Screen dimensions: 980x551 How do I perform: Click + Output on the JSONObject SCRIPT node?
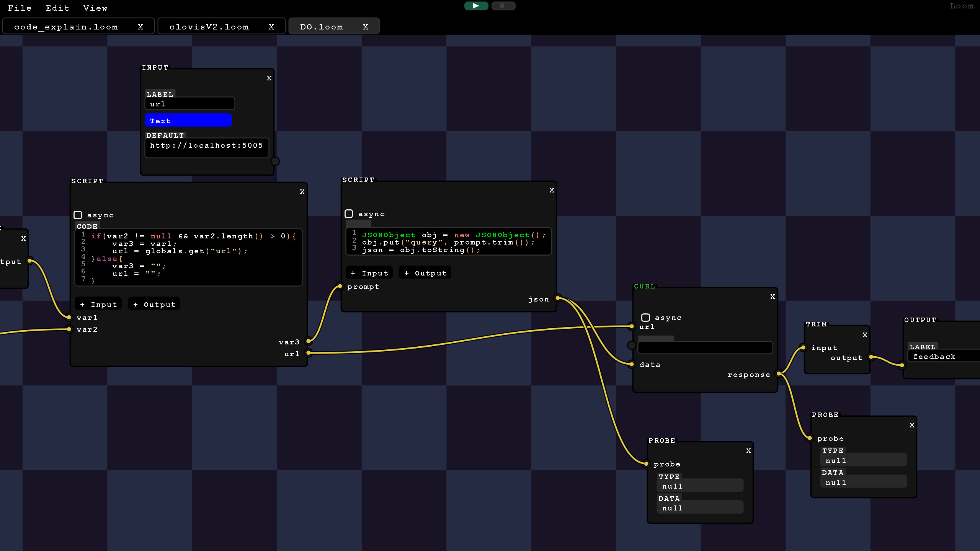coord(425,272)
